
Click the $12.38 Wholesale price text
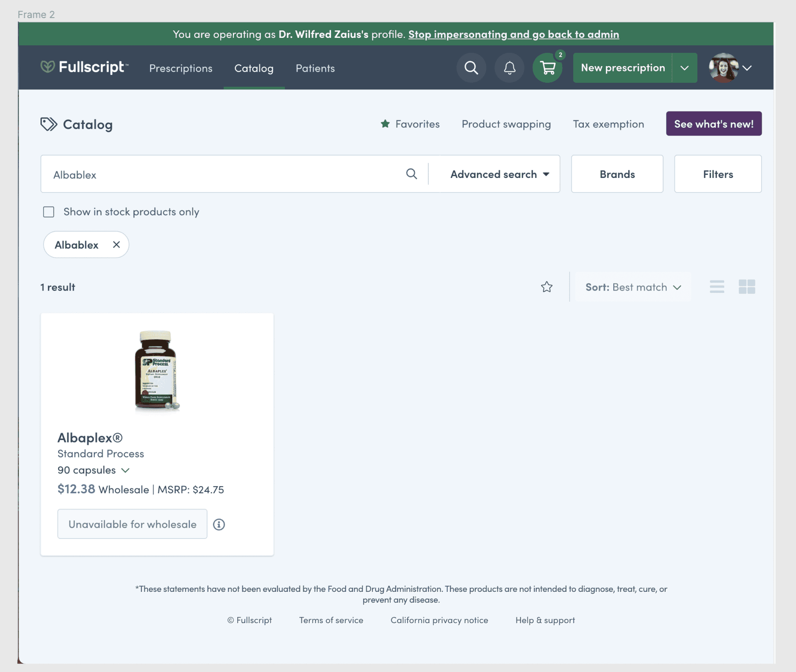click(x=103, y=489)
